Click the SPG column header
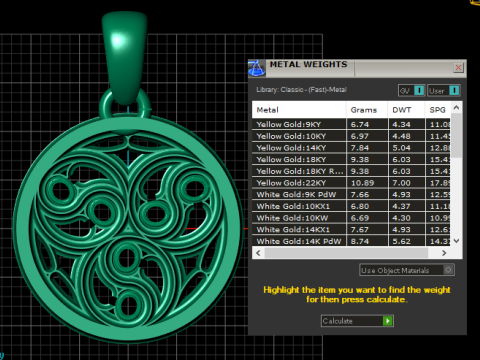The image size is (480, 360). (x=438, y=110)
